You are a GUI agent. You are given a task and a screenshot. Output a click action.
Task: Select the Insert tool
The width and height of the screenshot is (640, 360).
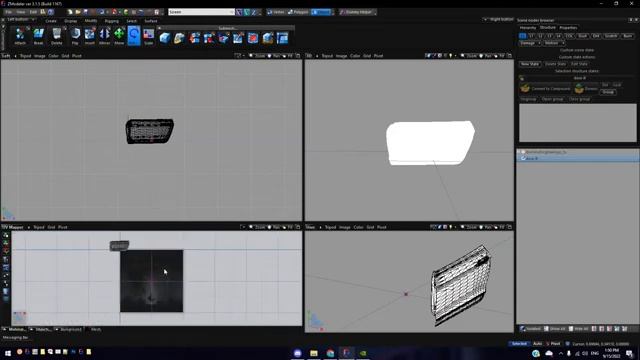click(x=90, y=36)
